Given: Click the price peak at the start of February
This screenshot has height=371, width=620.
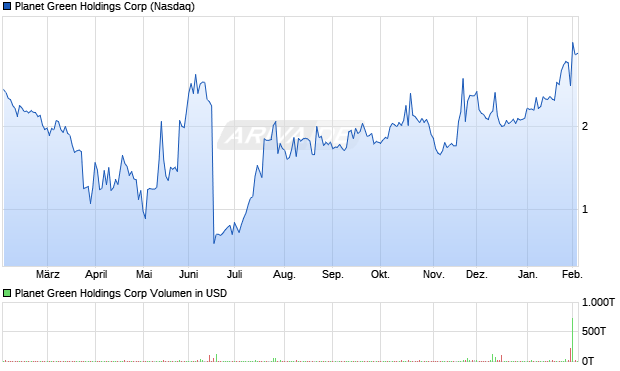Looking at the screenshot, I should pos(573,43).
